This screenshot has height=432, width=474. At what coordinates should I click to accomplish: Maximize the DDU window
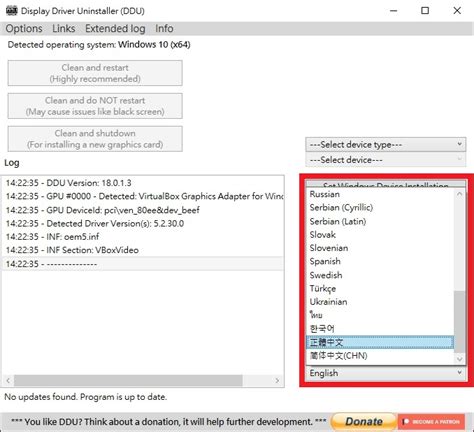(425, 11)
